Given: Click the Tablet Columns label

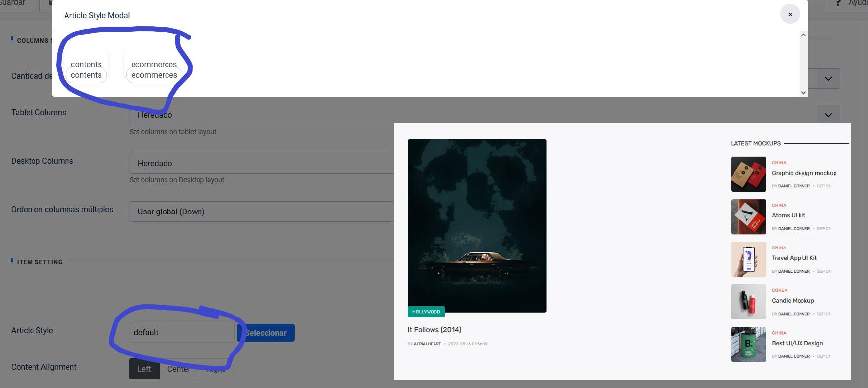Looking at the screenshot, I should tap(38, 112).
